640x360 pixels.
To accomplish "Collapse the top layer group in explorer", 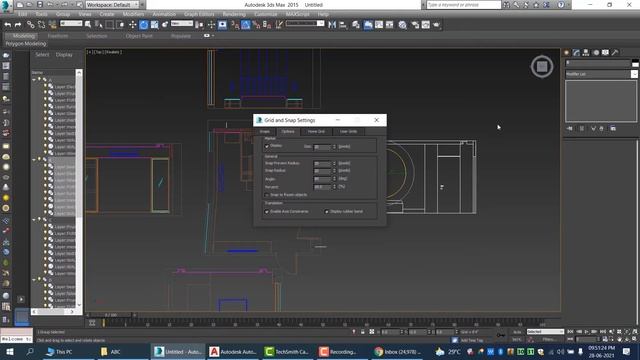I will (x=34, y=79).
